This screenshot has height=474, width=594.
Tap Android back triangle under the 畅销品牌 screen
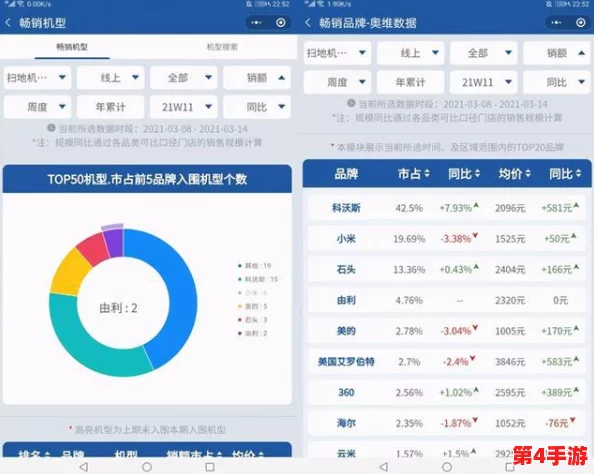384,467
